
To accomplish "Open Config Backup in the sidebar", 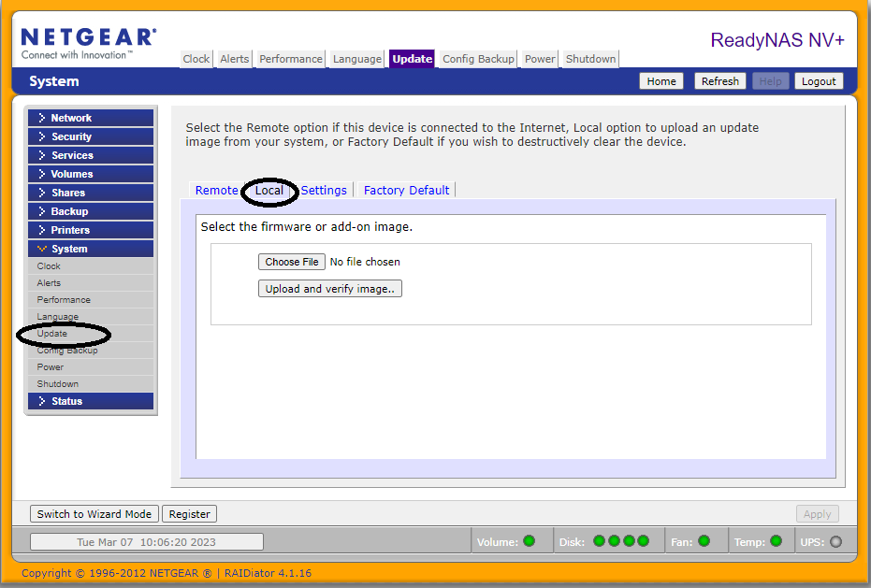I will point(91,351).
